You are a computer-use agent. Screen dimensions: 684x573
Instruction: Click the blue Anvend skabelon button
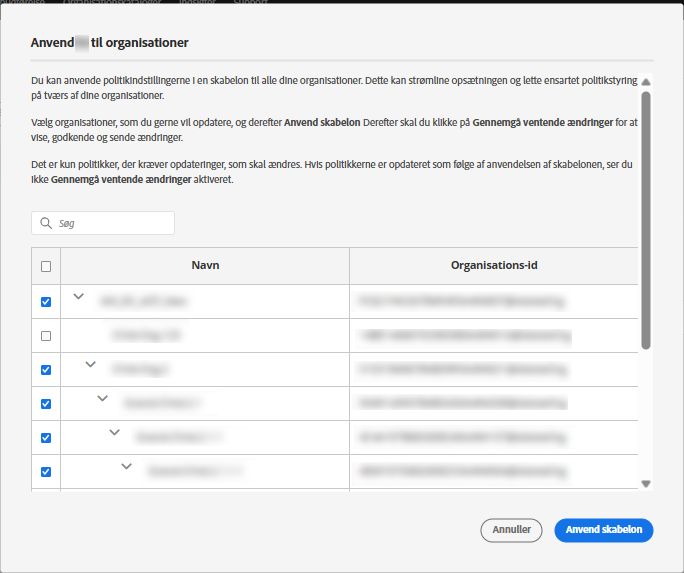point(604,530)
